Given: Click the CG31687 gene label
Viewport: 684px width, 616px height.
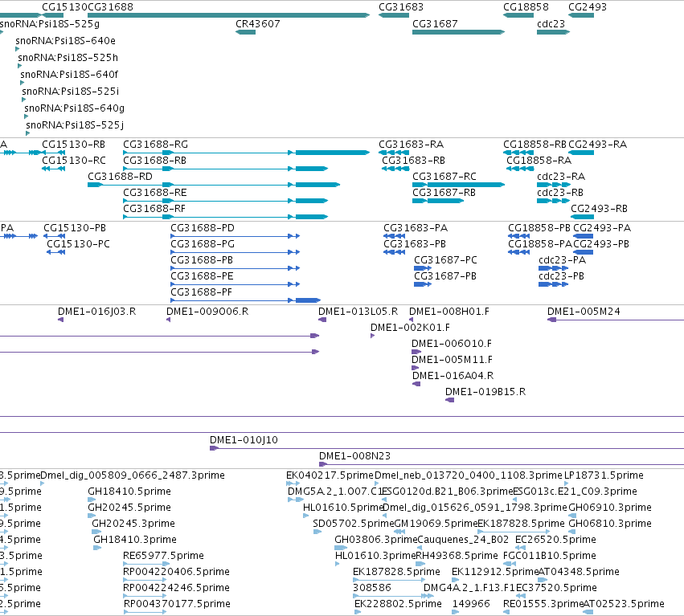Looking at the screenshot, I should pyautogui.click(x=435, y=23).
